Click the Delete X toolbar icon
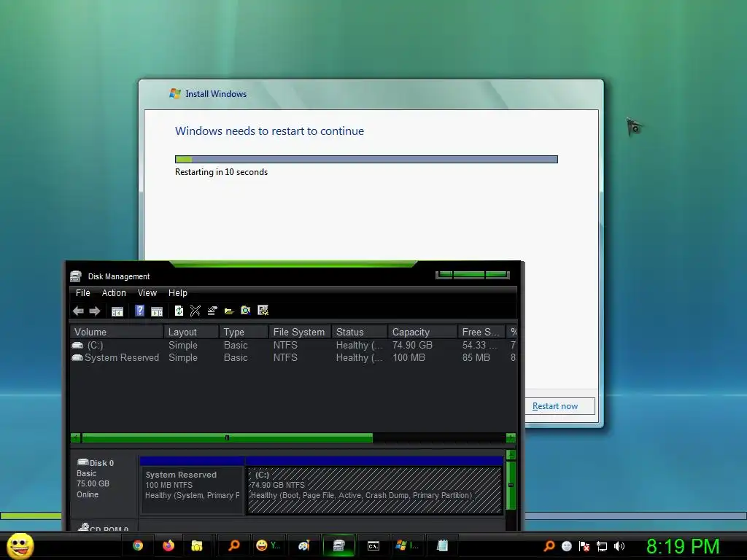The image size is (747, 560). coord(196,311)
